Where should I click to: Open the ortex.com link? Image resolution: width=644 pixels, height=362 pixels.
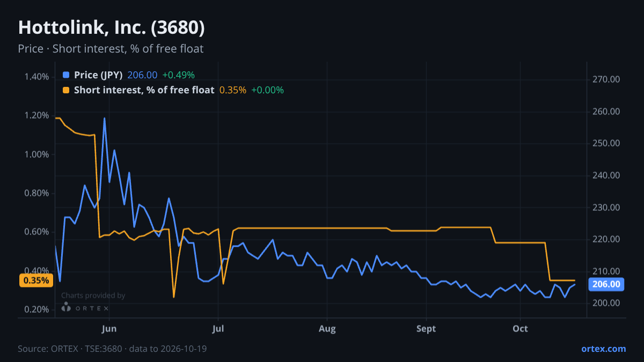603,349
